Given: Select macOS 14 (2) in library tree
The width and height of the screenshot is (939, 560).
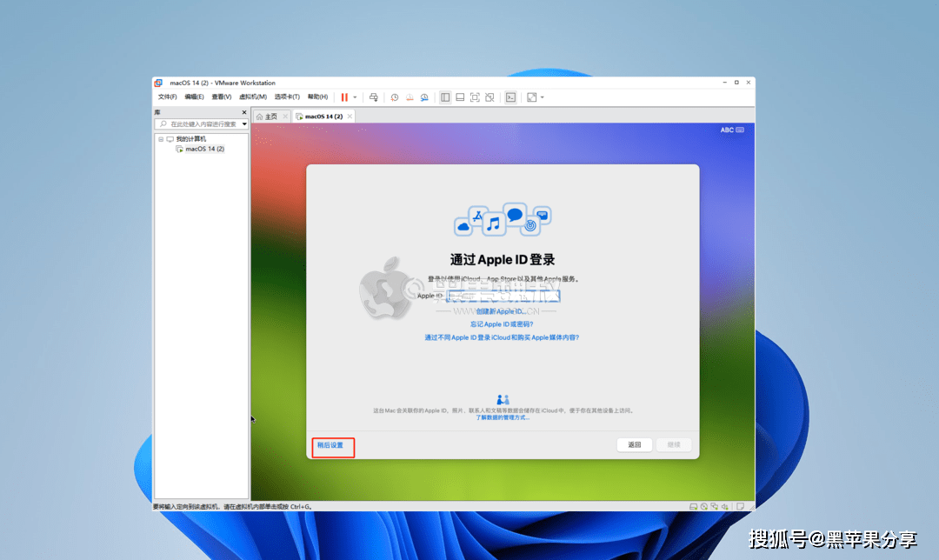Looking at the screenshot, I should pyautogui.click(x=204, y=149).
